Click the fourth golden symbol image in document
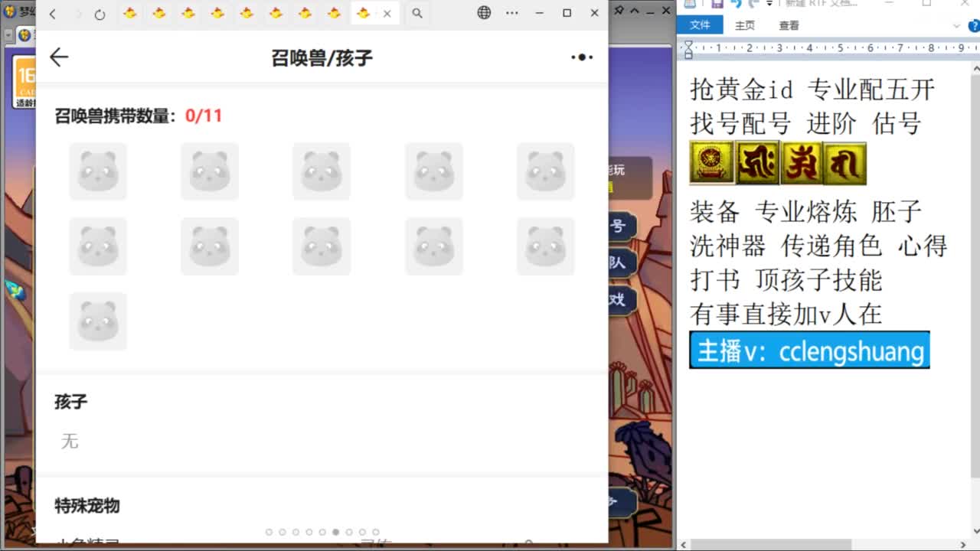 tap(844, 163)
